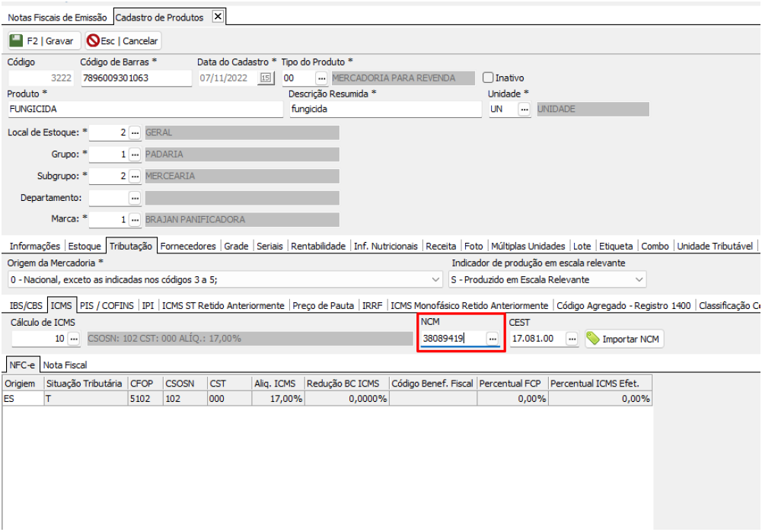Open the Unidade lookup ellipsis button
Image resolution: width=762 pixels, height=532 pixels.
[524, 110]
